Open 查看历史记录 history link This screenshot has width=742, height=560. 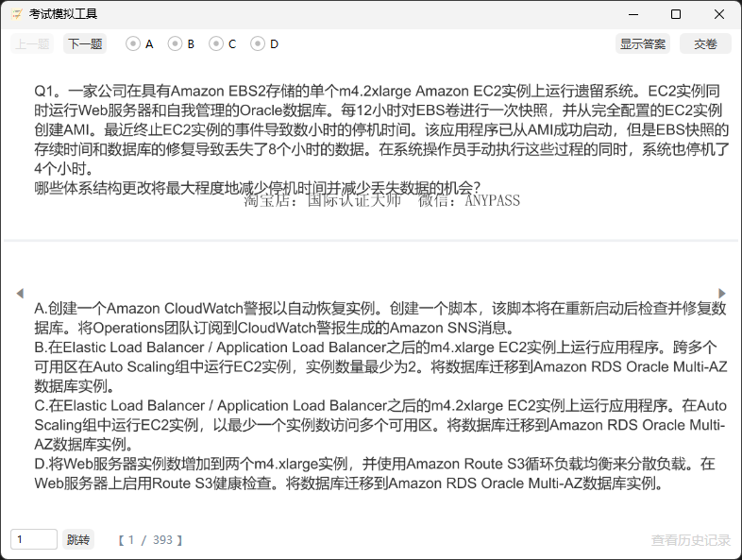click(690, 540)
